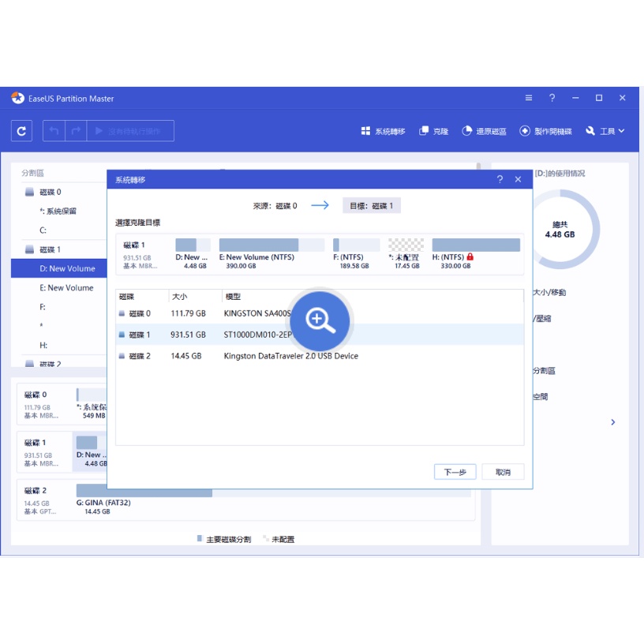This screenshot has height=644, width=644.
Task: Select 磁碟 2 Kingston DataTraveler row
Action: (316, 356)
